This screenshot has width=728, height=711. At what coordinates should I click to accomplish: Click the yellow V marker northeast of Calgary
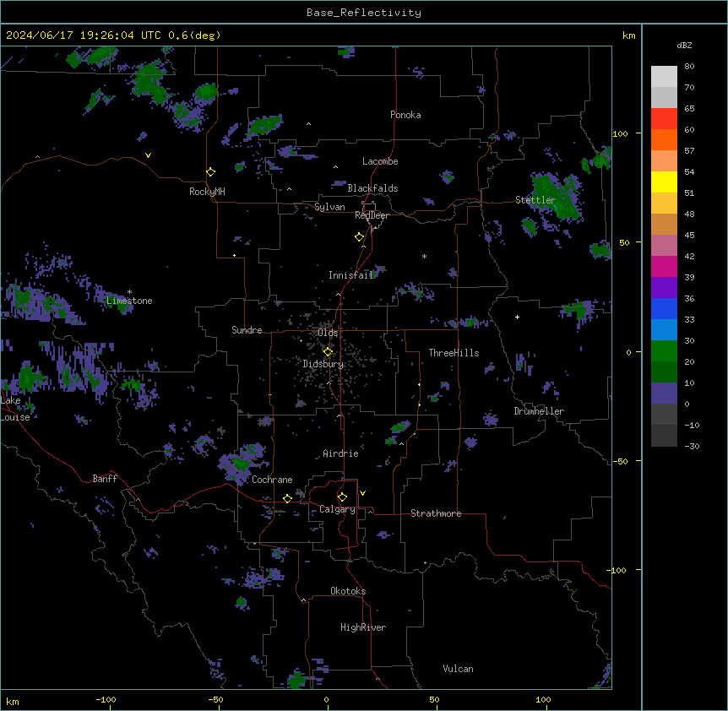click(x=362, y=493)
